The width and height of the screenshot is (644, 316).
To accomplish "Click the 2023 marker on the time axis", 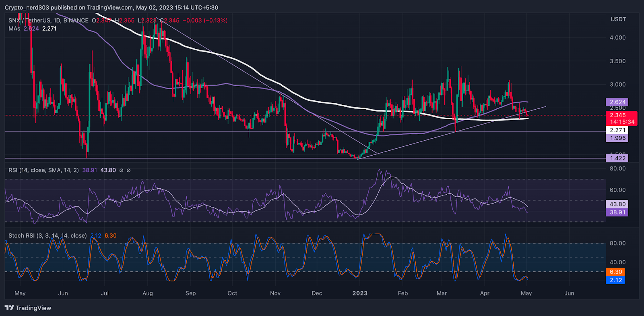I will coord(359,293).
